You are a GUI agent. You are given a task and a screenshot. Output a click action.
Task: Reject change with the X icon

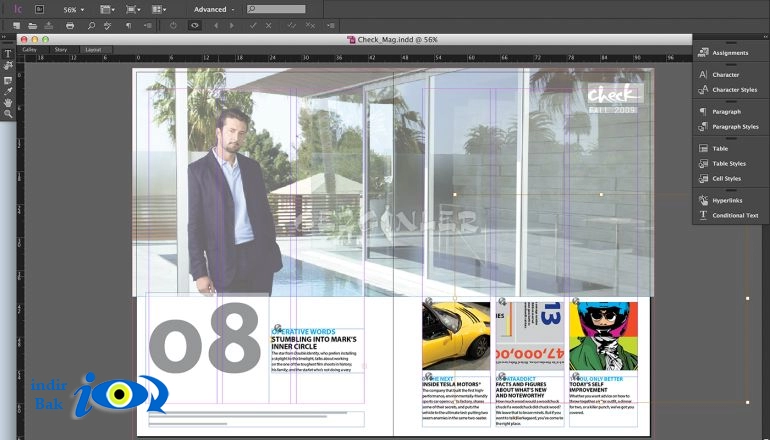(269, 26)
